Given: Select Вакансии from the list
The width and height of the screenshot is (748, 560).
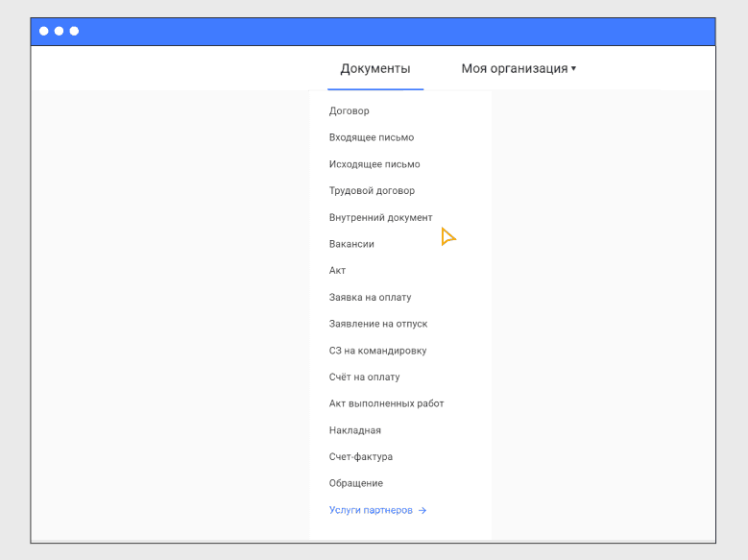Looking at the screenshot, I should pyautogui.click(x=351, y=244).
